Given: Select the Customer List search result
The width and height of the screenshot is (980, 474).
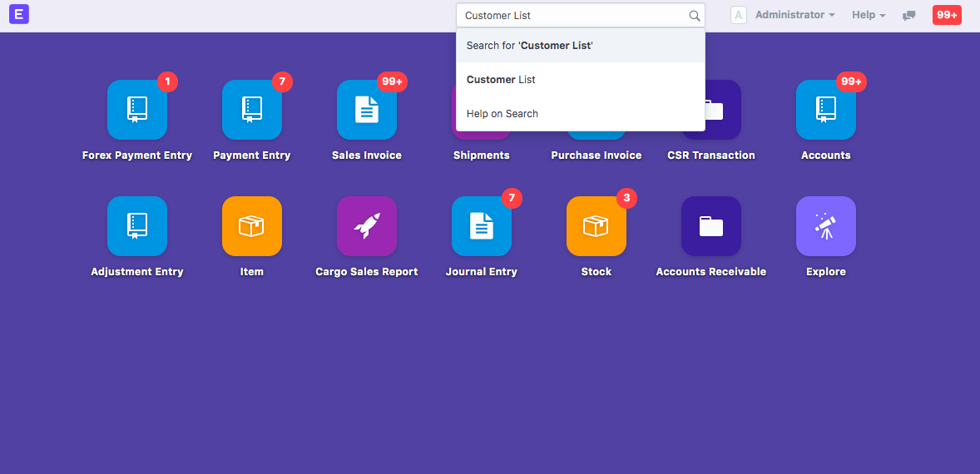Looking at the screenshot, I should (x=581, y=80).
